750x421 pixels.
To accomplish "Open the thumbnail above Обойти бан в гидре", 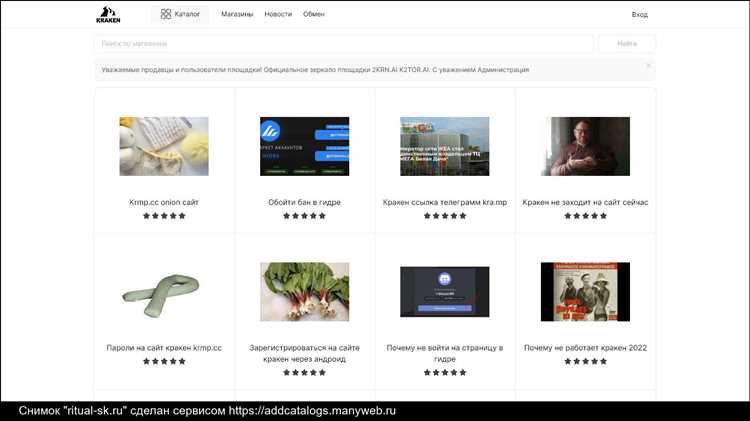I will [304, 146].
